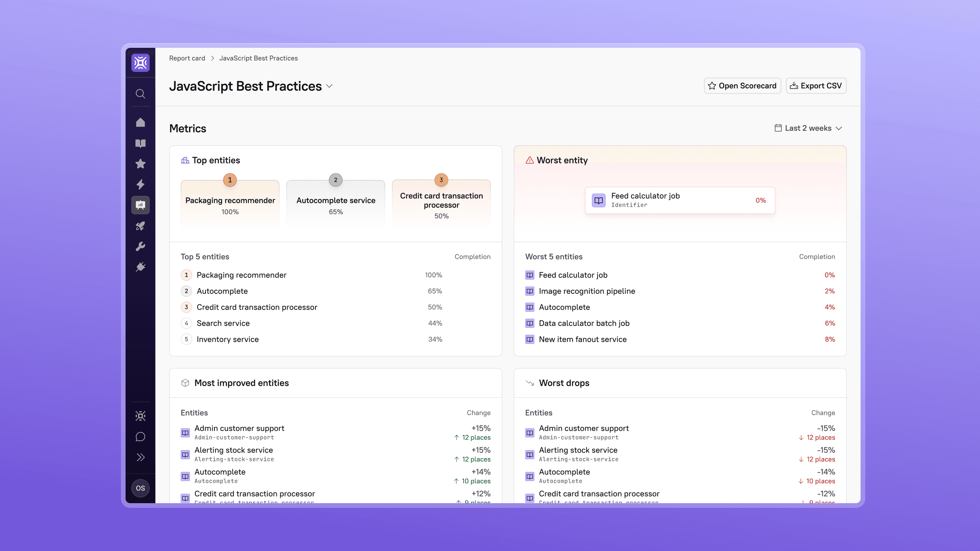The height and width of the screenshot is (551, 980).
Task: Click the Most improved entities cube icon
Action: [185, 383]
